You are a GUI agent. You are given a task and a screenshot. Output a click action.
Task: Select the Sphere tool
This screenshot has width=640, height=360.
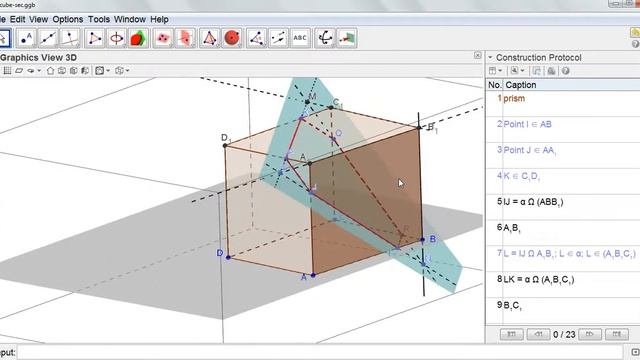click(x=231, y=38)
